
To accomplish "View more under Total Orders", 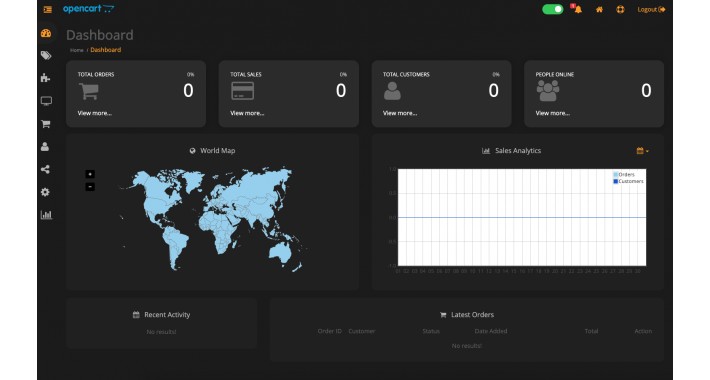I will click(95, 113).
